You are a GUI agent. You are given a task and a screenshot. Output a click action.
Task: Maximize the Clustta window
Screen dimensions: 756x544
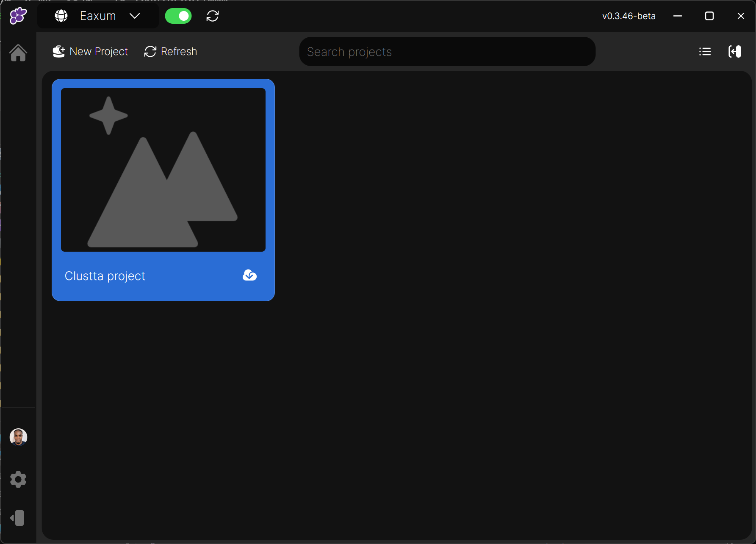tap(709, 16)
